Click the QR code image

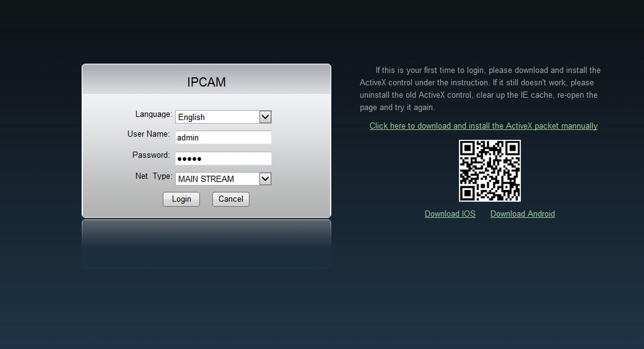(490, 171)
